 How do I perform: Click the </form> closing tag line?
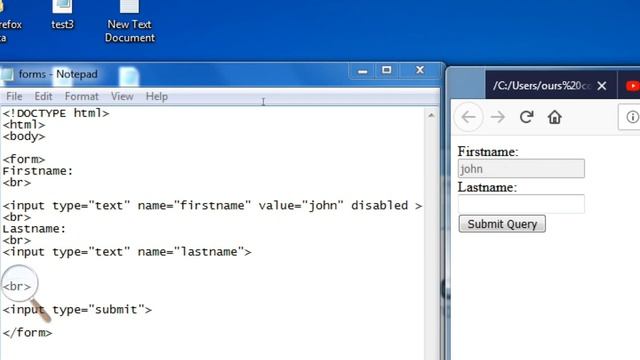[x=27, y=333]
